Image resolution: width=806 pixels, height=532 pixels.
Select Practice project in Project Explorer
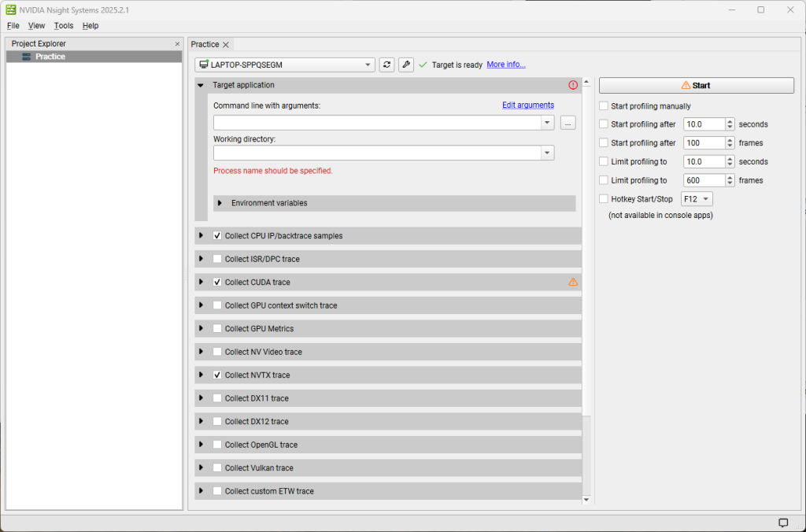94,57
